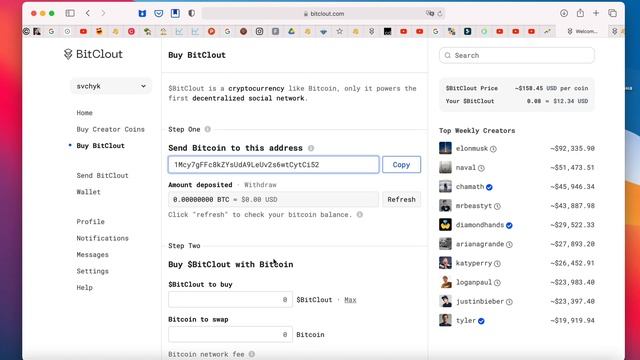
Task: Open Messages in sidebar
Action: [x=93, y=255]
